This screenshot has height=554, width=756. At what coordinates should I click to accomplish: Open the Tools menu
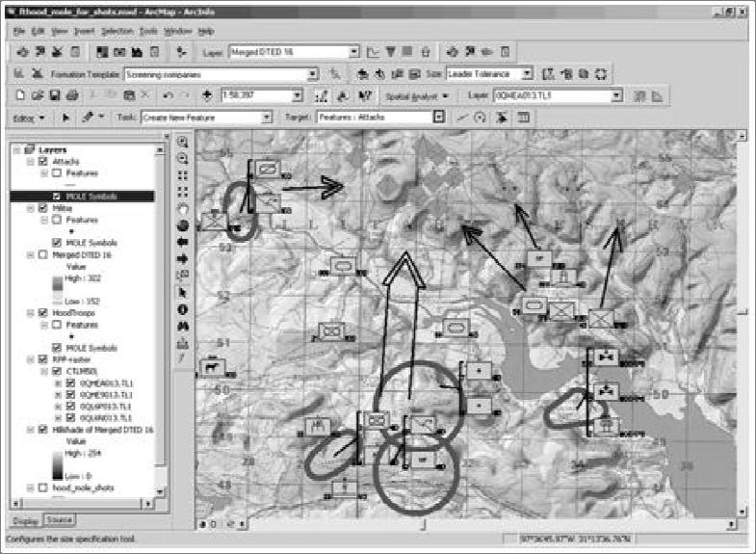tap(148, 32)
